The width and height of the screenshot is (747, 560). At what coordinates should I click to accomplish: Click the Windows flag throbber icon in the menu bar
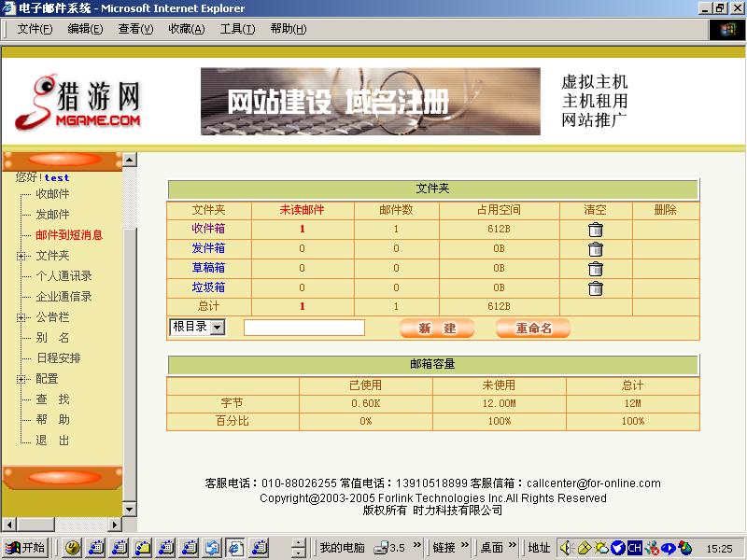pyautogui.click(x=727, y=30)
